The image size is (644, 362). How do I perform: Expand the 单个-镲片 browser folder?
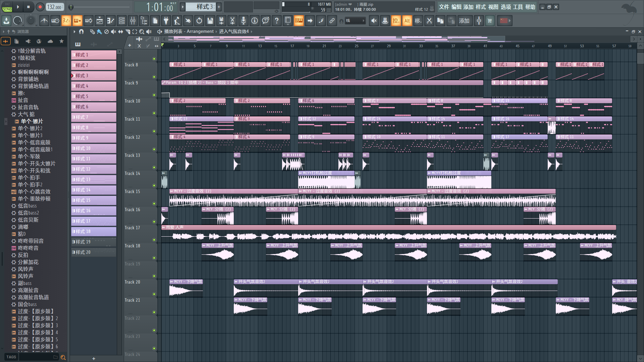pos(32,121)
